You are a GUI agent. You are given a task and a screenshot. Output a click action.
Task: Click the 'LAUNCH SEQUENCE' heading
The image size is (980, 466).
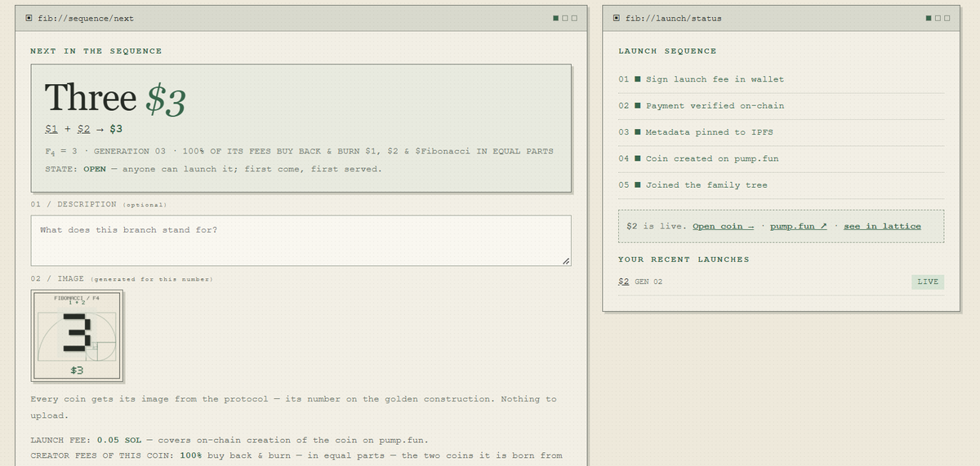[667, 51]
